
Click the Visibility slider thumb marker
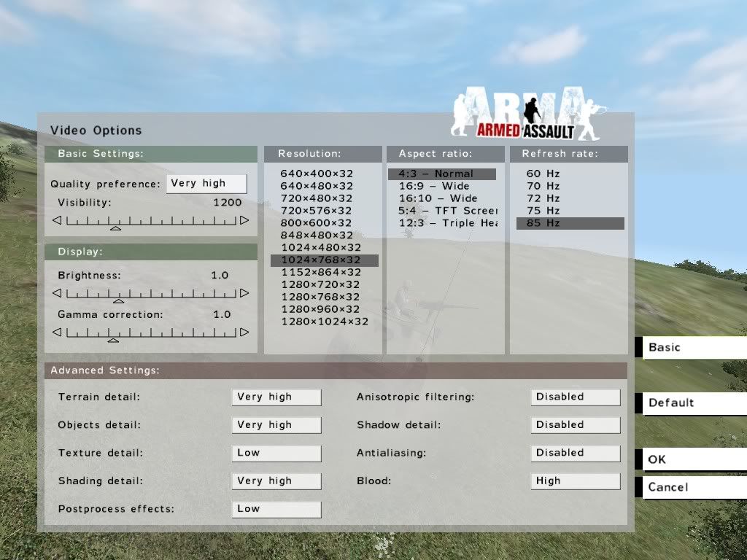pos(115,229)
